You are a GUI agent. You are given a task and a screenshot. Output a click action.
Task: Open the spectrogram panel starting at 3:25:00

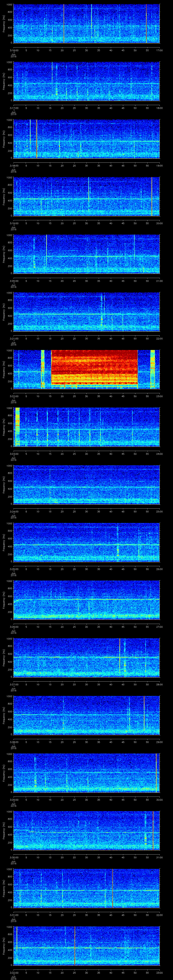click(87, 542)
